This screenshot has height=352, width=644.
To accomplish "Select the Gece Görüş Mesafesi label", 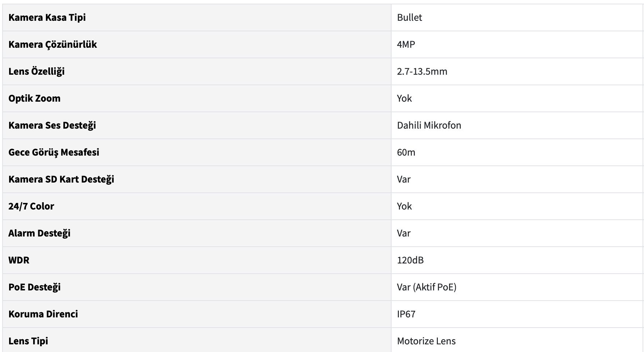I will click(x=54, y=152).
